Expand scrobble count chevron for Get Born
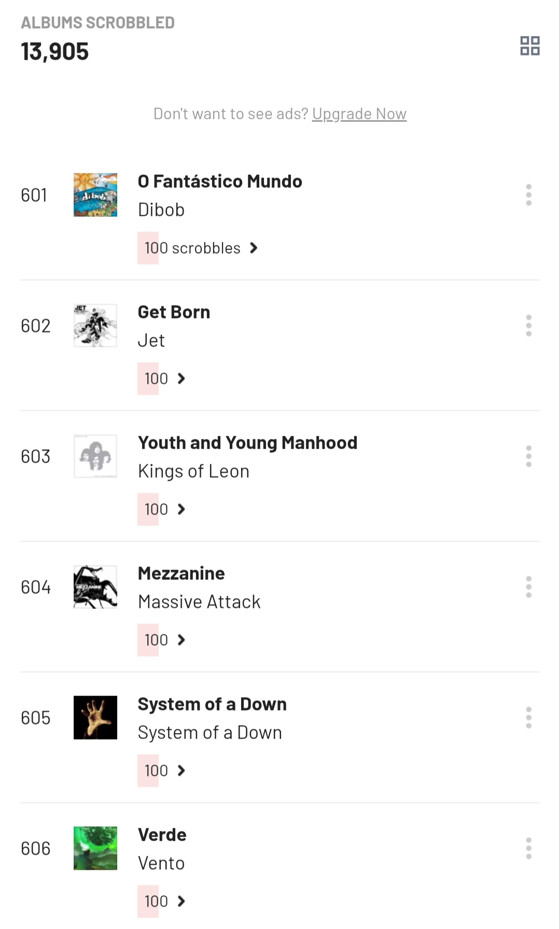Screen dimensions: 560x929 181,379
